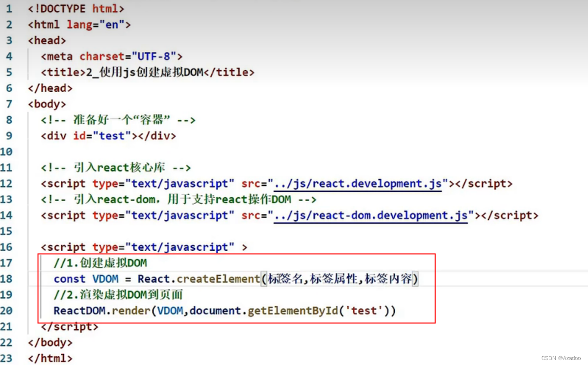Open the ../js/react.development.js script link
Screen dimensions: 588x365
[358, 184]
